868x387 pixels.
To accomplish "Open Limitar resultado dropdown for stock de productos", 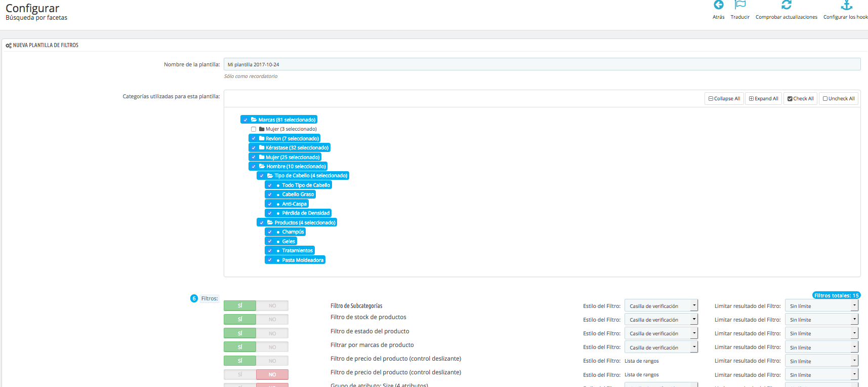I will coord(821,320).
